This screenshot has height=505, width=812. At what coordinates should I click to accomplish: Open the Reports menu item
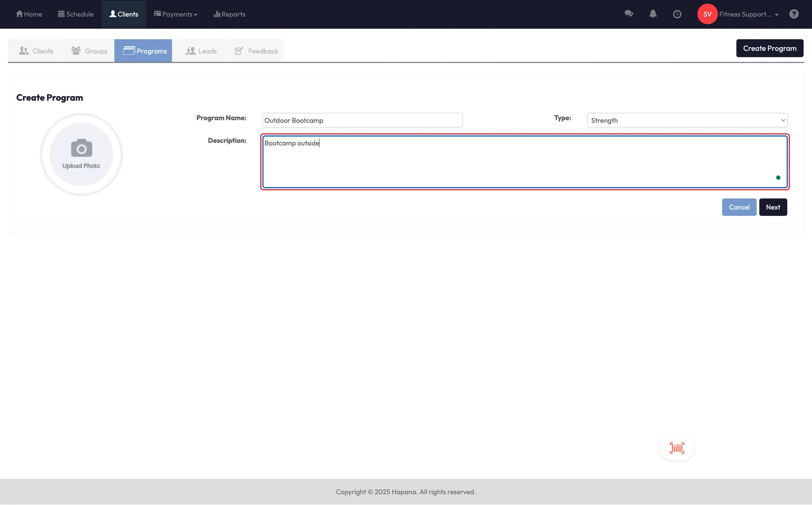click(230, 14)
